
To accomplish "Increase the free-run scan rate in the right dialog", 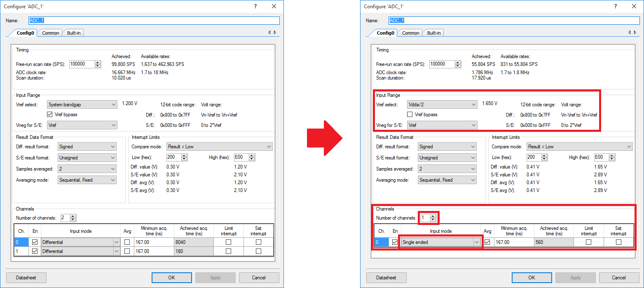I will 458,63.
